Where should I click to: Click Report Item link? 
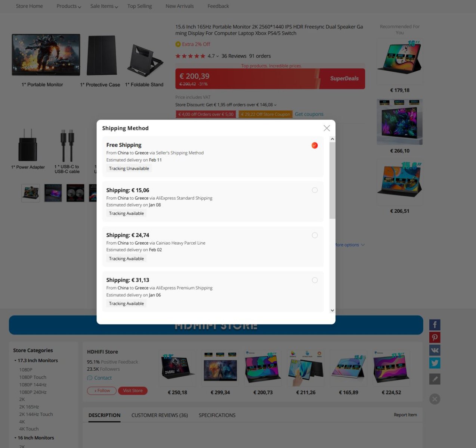(405, 415)
